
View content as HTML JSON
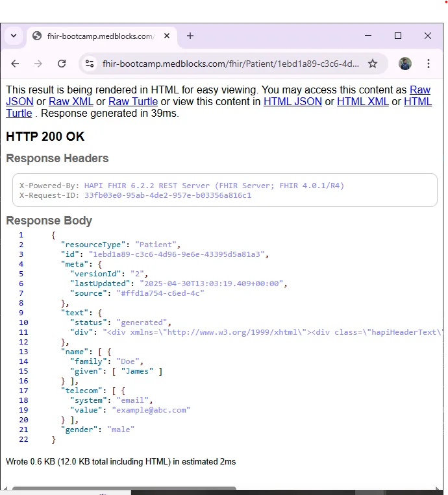(292, 102)
